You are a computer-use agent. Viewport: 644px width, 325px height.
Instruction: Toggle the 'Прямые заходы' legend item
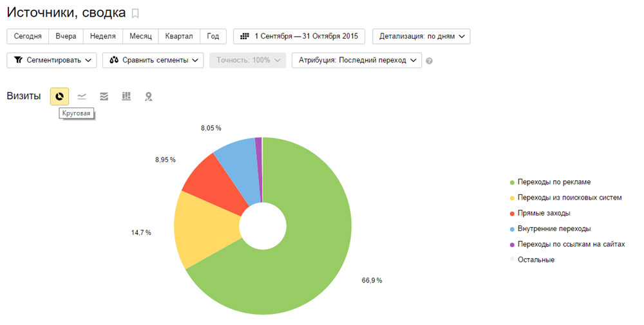tap(544, 213)
